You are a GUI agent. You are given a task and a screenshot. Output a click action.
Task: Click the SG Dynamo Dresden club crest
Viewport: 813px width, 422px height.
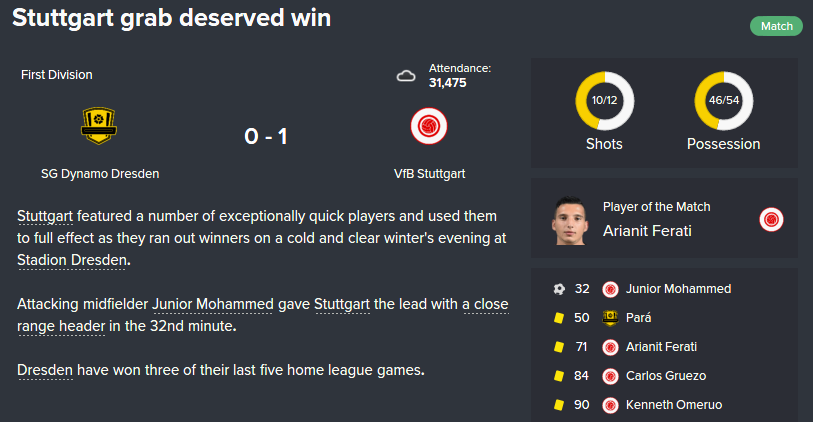point(99,126)
